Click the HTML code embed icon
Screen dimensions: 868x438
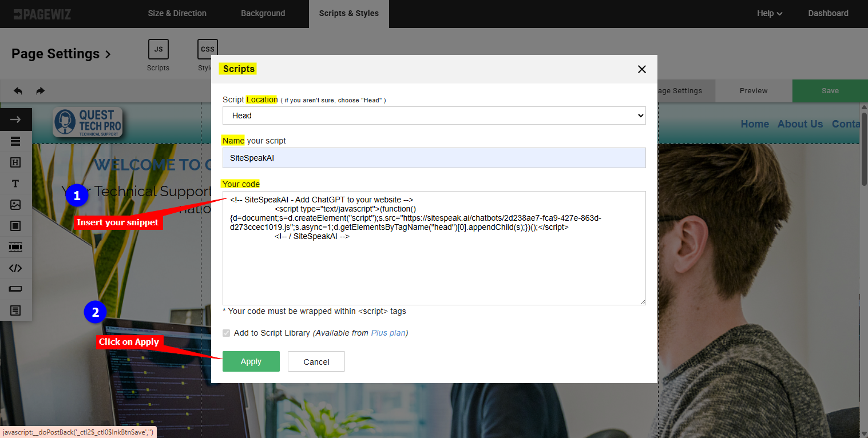[x=15, y=268]
